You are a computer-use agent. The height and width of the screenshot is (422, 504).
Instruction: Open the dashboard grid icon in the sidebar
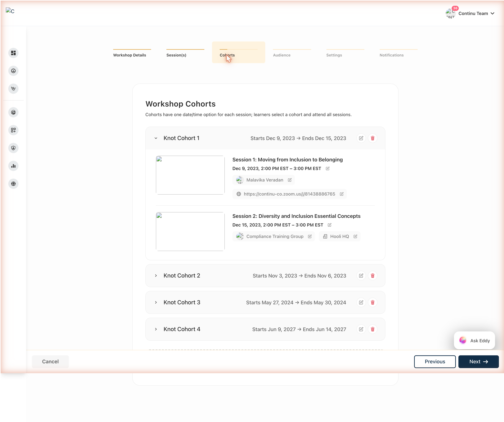coord(13,53)
